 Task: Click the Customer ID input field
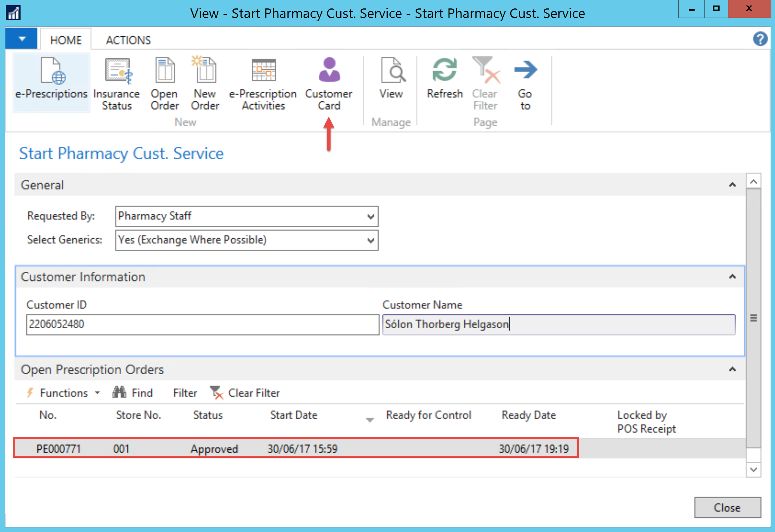tap(202, 325)
